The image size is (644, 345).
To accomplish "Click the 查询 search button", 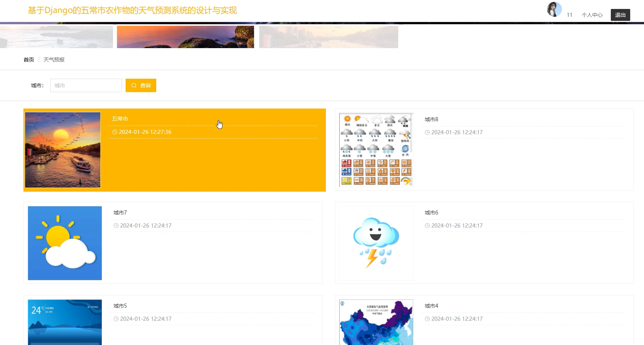I will point(141,85).
